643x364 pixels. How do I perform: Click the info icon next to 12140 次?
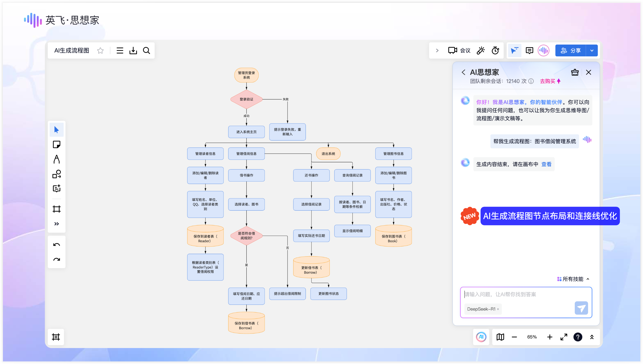(x=531, y=81)
